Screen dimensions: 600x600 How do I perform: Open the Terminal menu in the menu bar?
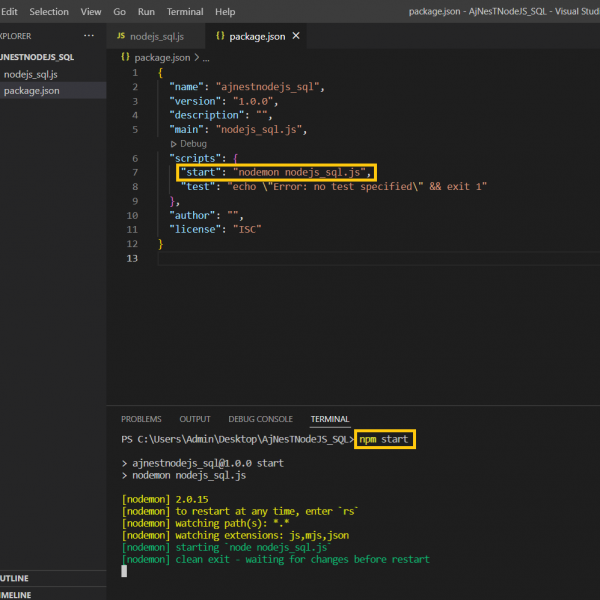(184, 11)
